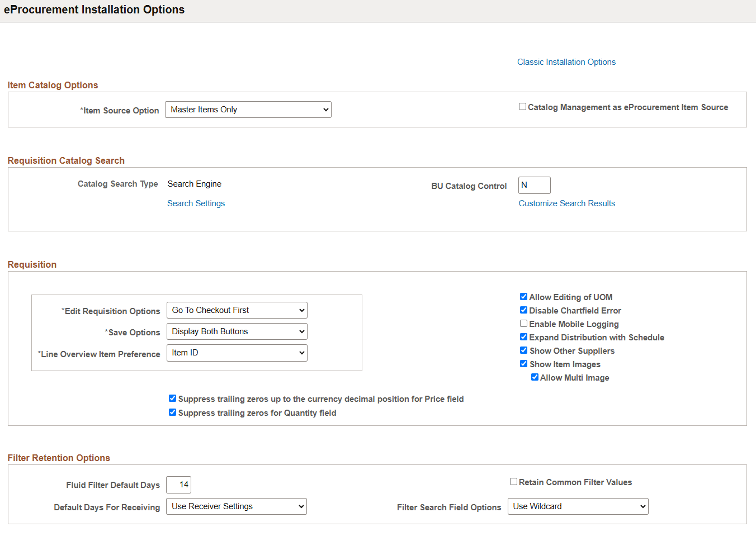756x541 pixels.
Task: Open Classic Installation Options link
Action: (x=566, y=62)
